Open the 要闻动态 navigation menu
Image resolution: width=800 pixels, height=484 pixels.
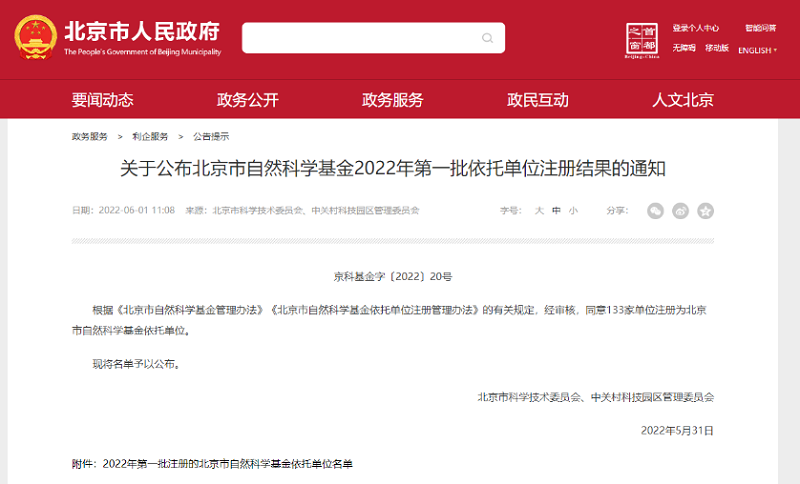pos(102,100)
